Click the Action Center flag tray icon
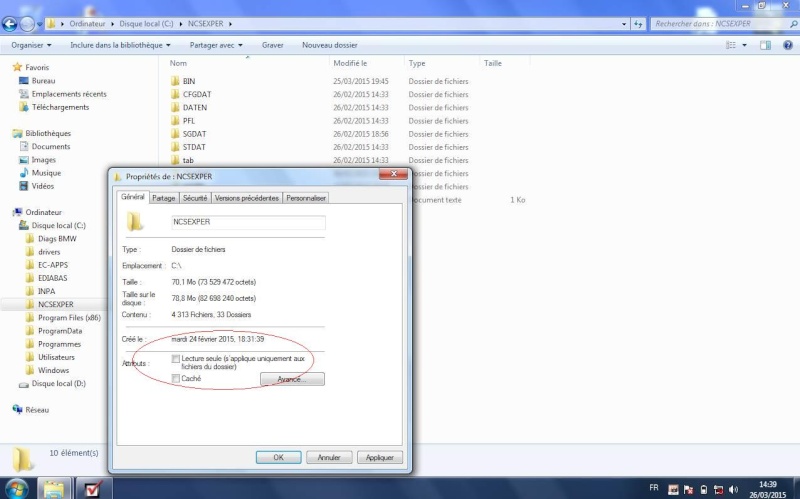This screenshot has width=800, height=499. click(688, 489)
